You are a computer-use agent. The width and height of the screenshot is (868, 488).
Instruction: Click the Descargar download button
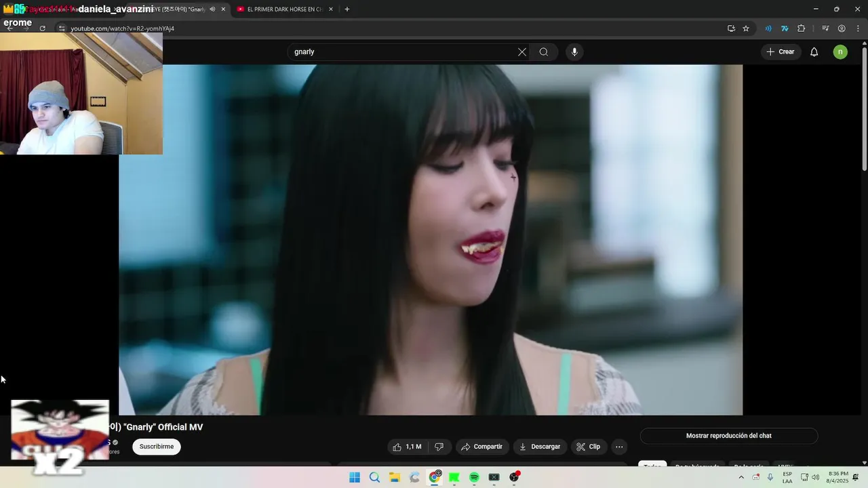pyautogui.click(x=540, y=447)
